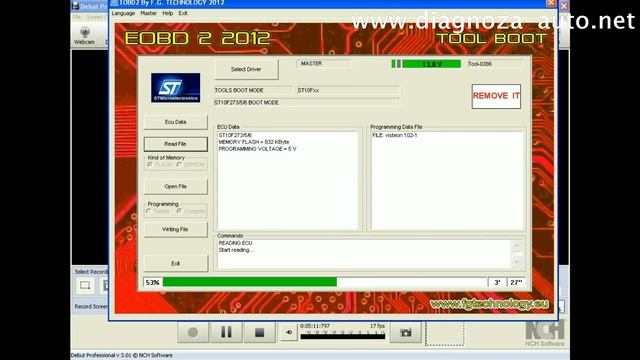This screenshot has height=360, width=640.
Task: Click the green 13.8 V voltage indicator
Action: [431, 64]
